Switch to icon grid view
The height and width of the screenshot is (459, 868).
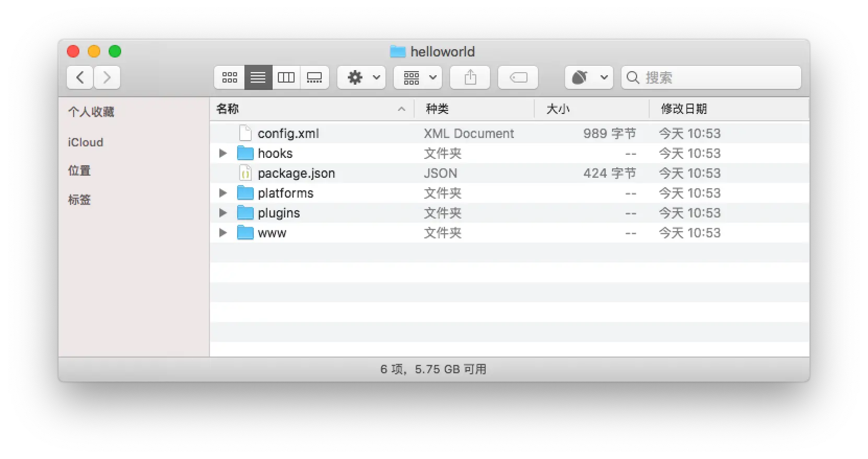[x=230, y=77]
